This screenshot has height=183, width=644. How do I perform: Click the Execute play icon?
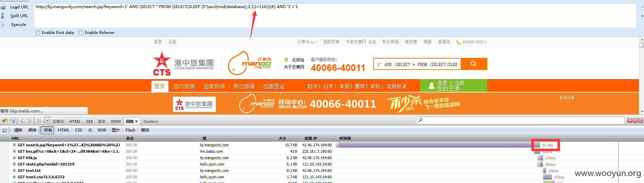point(3,24)
